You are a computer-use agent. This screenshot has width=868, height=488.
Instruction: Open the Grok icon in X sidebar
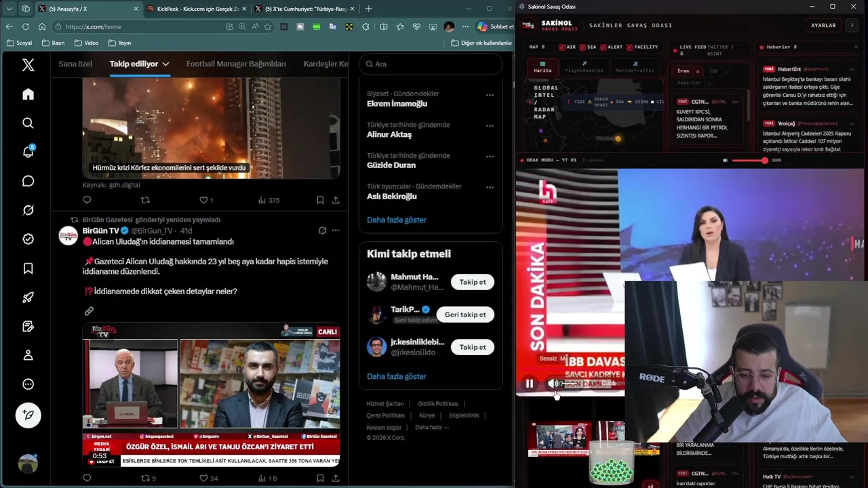click(x=28, y=210)
